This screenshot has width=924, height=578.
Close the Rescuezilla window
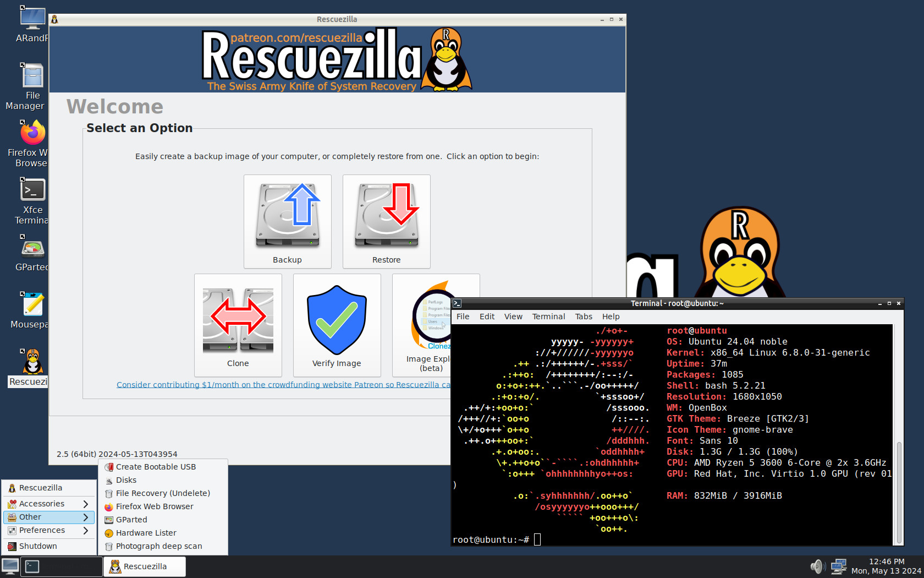point(621,19)
